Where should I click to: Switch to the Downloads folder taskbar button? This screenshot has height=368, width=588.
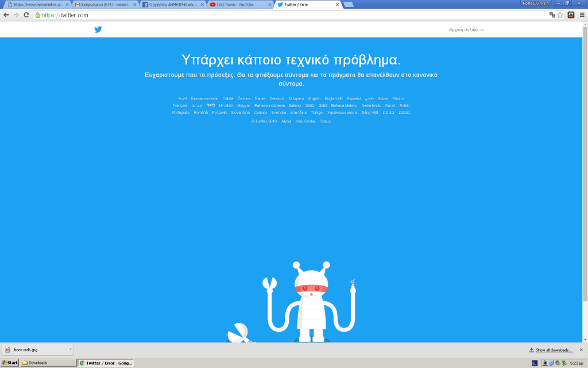pyautogui.click(x=48, y=363)
